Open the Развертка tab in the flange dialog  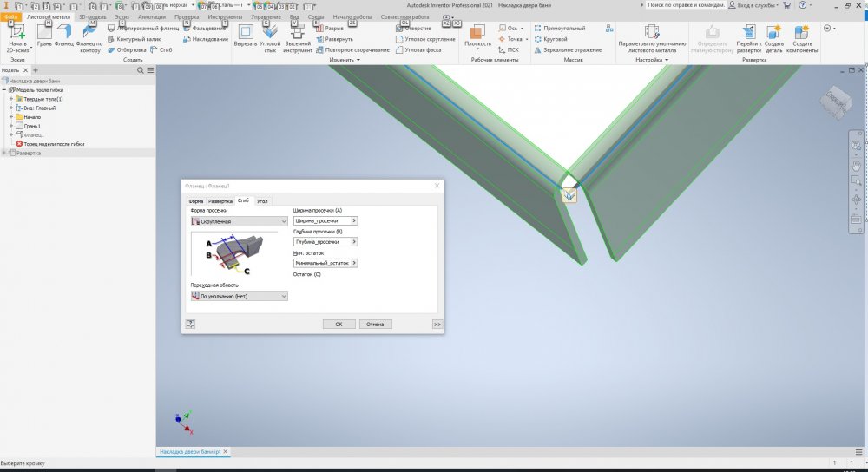tap(220, 200)
